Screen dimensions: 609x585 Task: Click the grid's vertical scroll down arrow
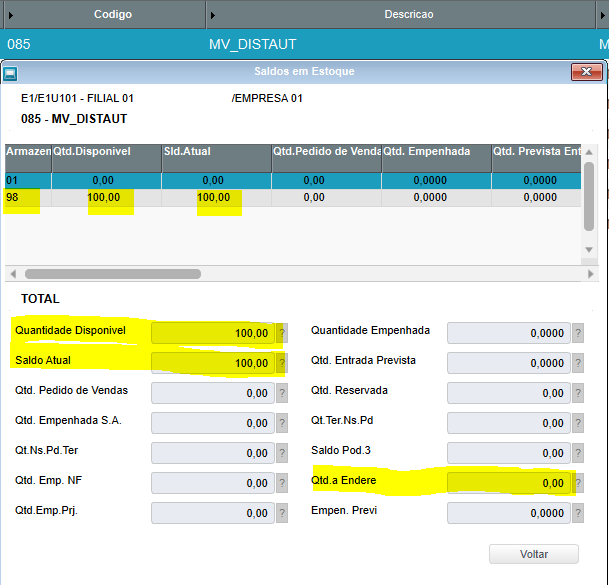click(589, 250)
